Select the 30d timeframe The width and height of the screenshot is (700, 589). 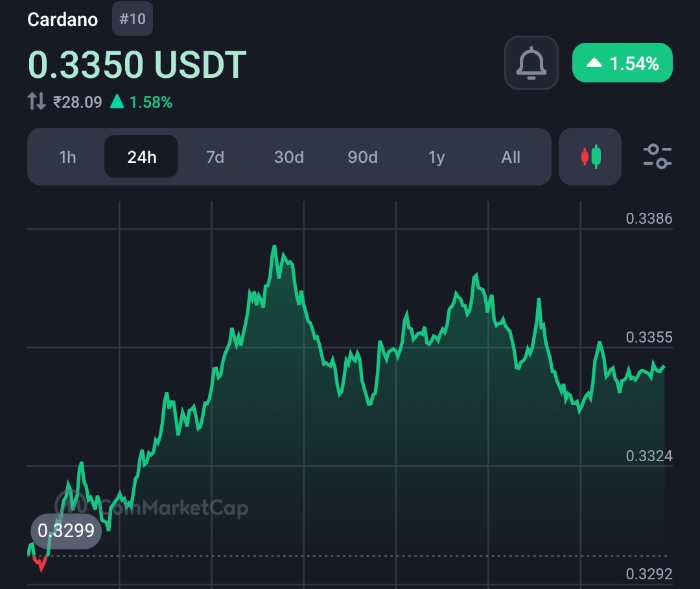tap(289, 157)
